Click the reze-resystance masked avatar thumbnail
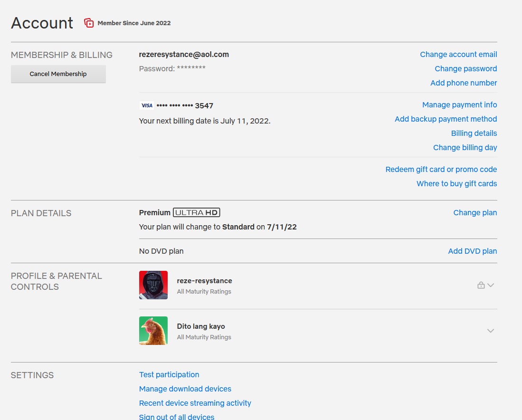Viewport: 522px width, 420px height. pyautogui.click(x=153, y=285)
